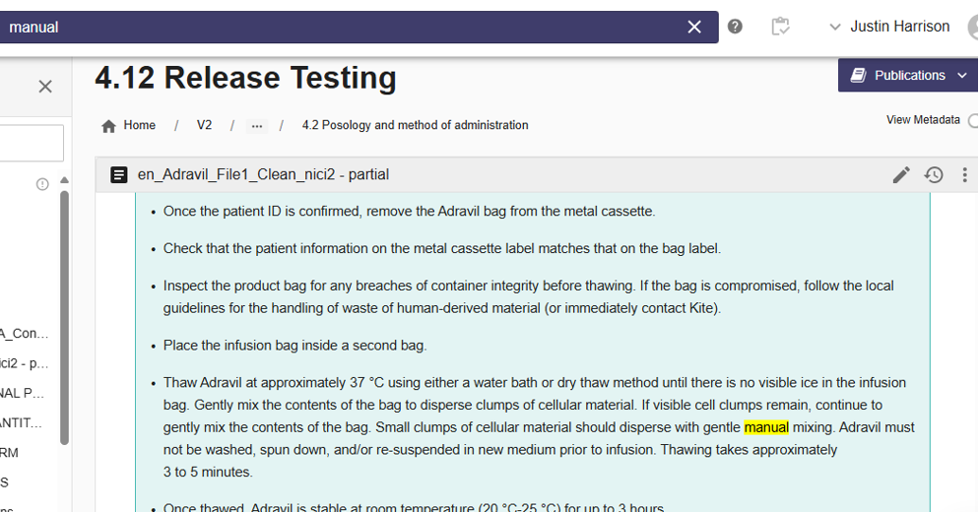Open the 4.2 Posology breadcrumb link
980x512 pixels.
click(415, 125)
